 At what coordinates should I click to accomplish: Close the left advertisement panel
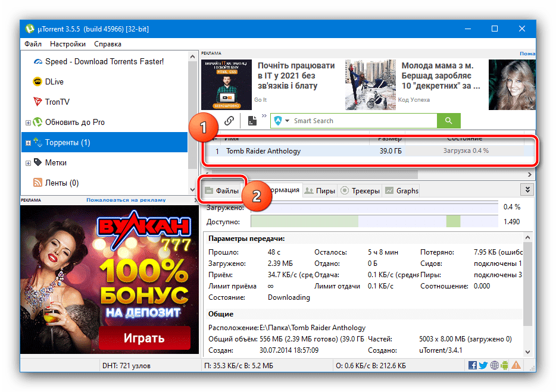[196, 200]
